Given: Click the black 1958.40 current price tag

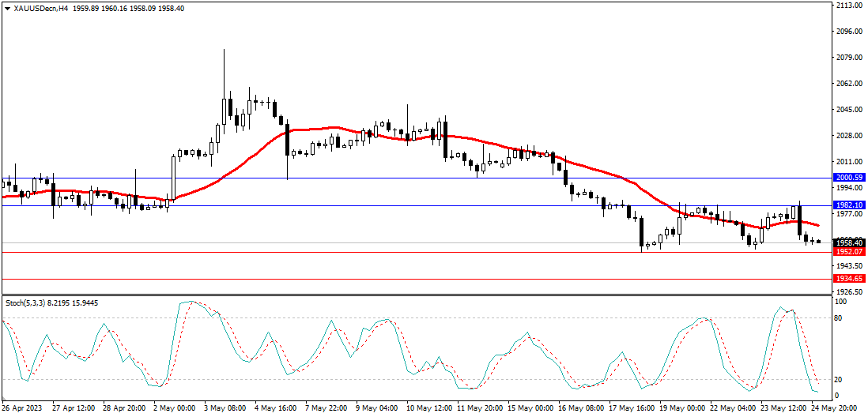Looking at the screenshot, I should pyautogui.click(x=849, y=242).
